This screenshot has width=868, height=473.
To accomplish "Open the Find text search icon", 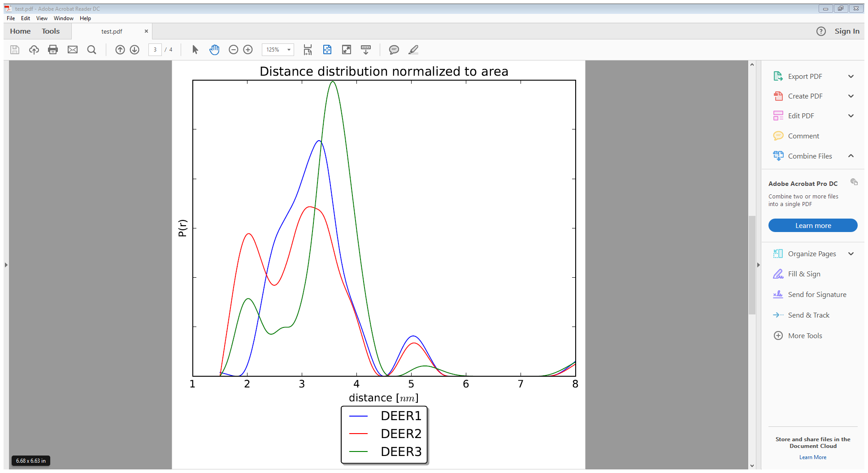I will point(91,50).
